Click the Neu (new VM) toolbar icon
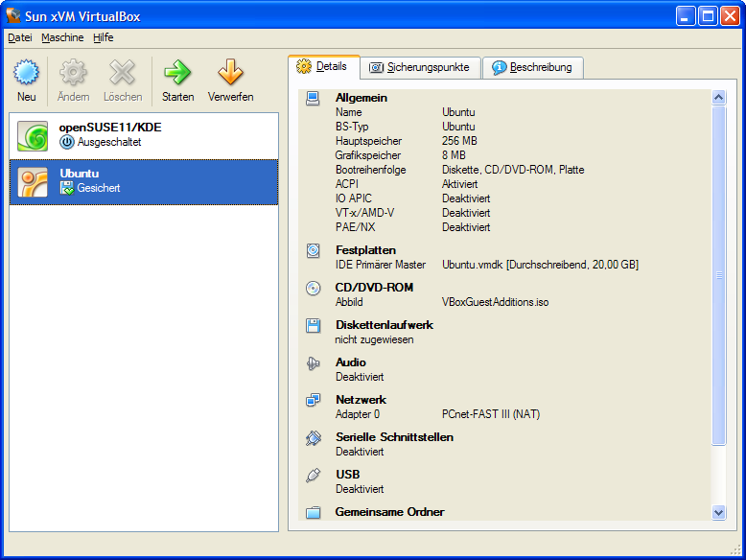Viewport: 746px width, 560px height. click(26, 73)
